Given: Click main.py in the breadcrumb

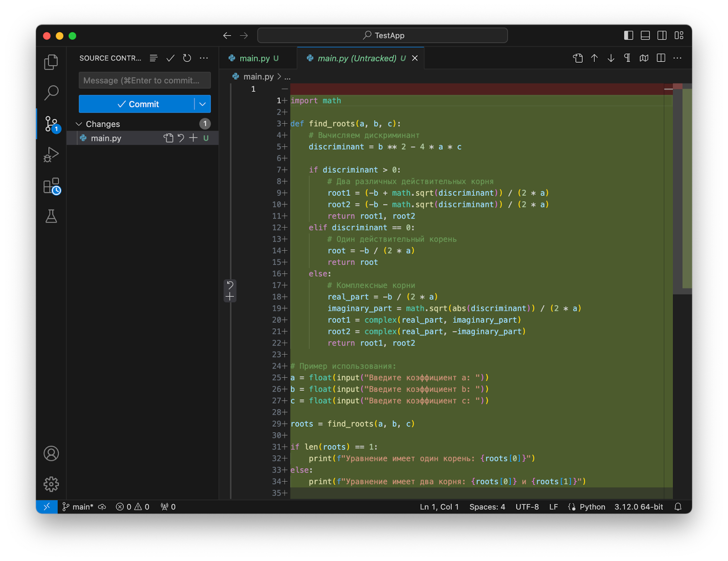Looking at the screenshot, I should 258,76.
